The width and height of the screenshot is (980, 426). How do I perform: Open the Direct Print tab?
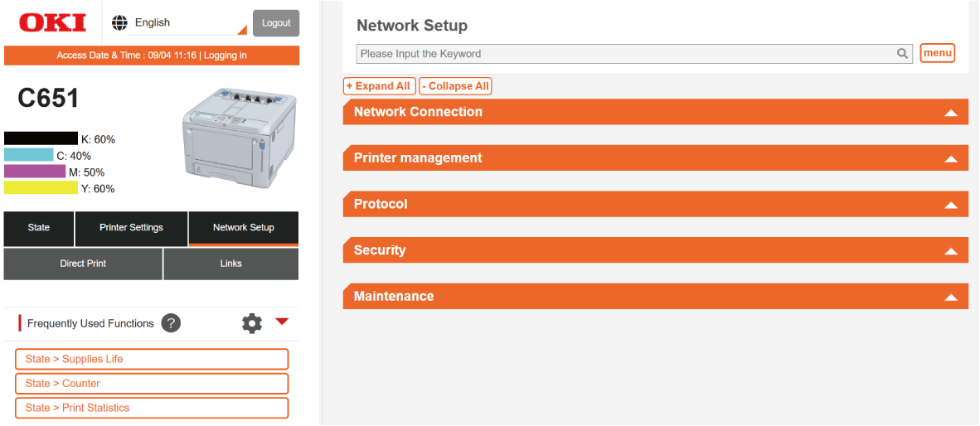[x=83, y=264]
